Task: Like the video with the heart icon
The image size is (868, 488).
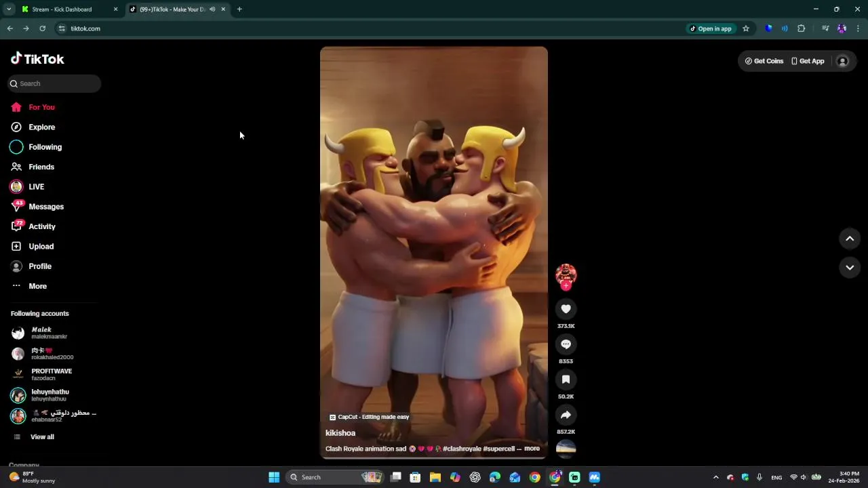Action: 566,309
